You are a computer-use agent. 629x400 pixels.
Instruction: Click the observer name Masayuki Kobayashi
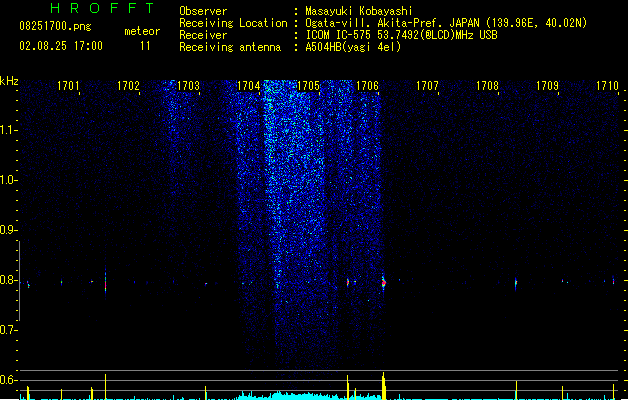click(x=359, y=11)
